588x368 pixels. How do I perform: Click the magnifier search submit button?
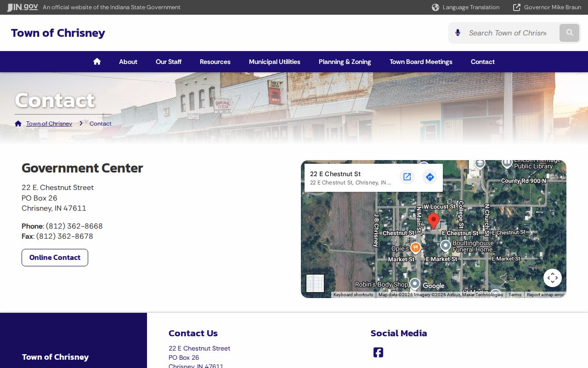coord(570,33)
